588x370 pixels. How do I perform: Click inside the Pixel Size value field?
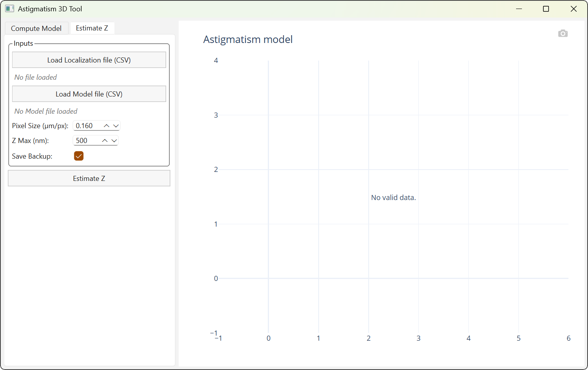coord(85,125)
